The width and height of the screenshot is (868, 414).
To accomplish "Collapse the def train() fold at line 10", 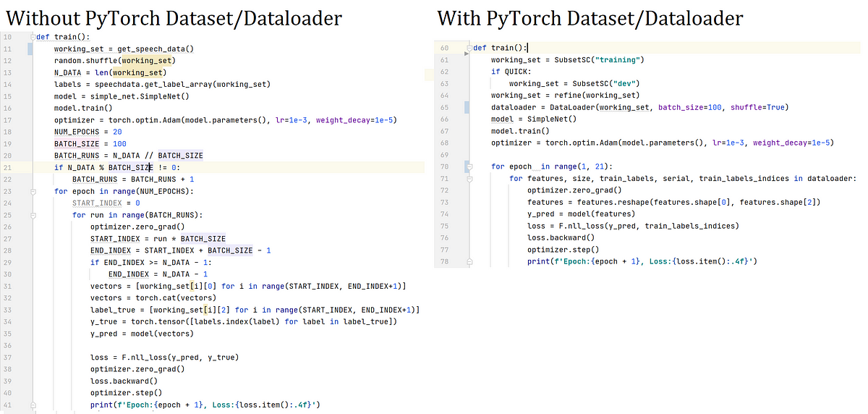I will 32,37.
